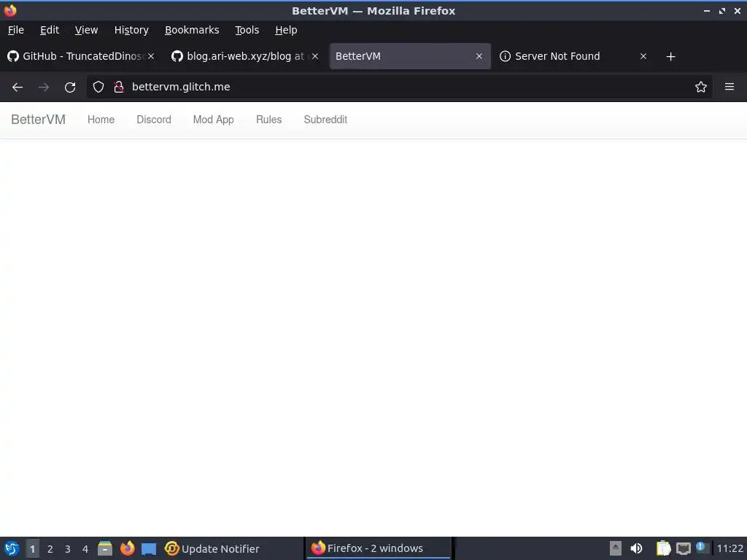Open the Firefox hamburger menu

729,87
